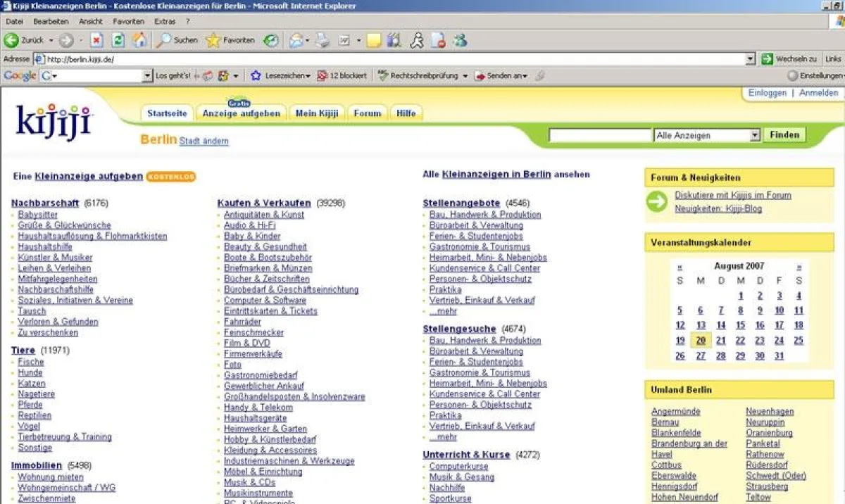The image size is (845, 504).
Task: Expand the Lesezeichen bookmarks dropdown
Action: [x=280, y=75]
